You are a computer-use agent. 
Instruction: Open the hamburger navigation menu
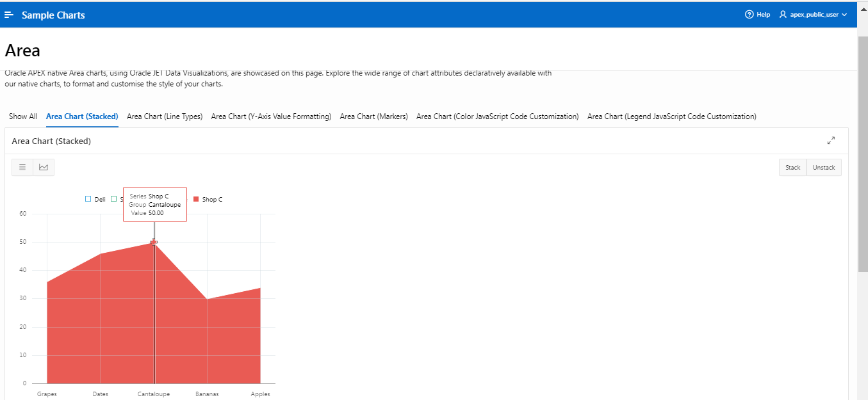[9, 15]
